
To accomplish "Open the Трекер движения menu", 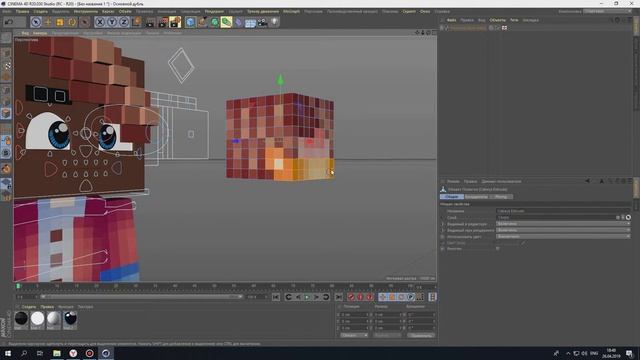I will (x=263, y=11).
